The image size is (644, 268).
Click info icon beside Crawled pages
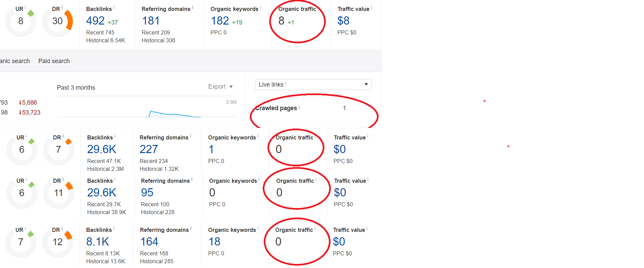pyautogui.click(x=299, y=107)
